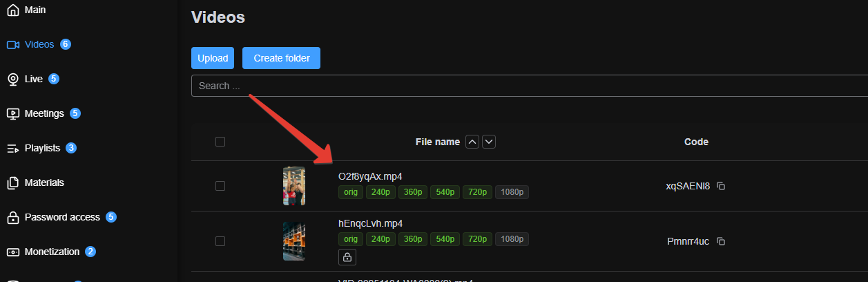Select 1080p tag of O2f8yqAx.mp4
The height and width of the screenshot is (282, 868).
coord(512,192)
